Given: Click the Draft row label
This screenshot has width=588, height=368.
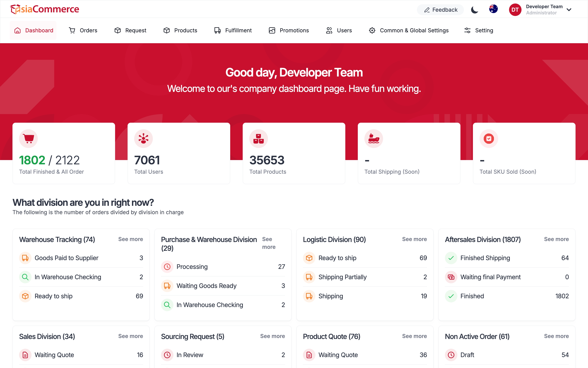Looking at the screenshot, I should (x=467, y=355).
